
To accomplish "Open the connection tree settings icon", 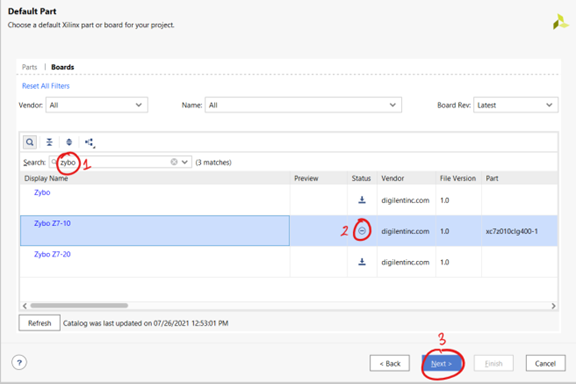I will click(90, 143).
